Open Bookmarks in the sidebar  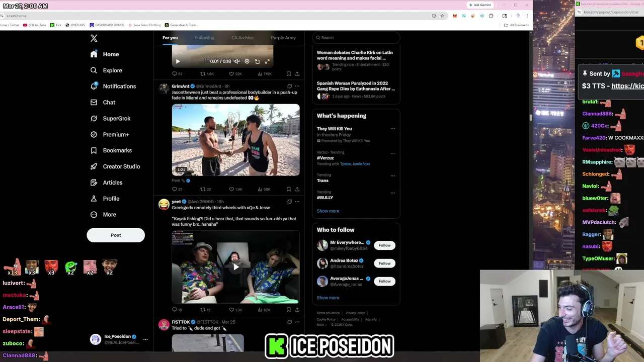[x=111, y=150]
